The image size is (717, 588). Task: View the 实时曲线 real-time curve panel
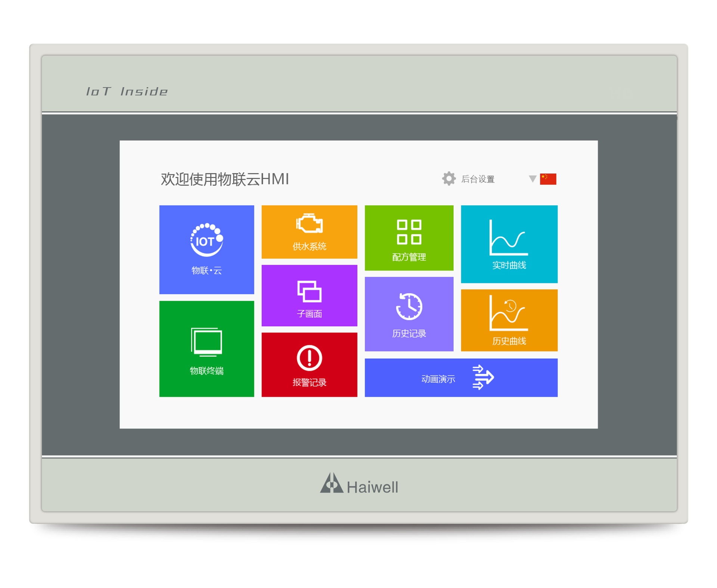pos(509,243)
